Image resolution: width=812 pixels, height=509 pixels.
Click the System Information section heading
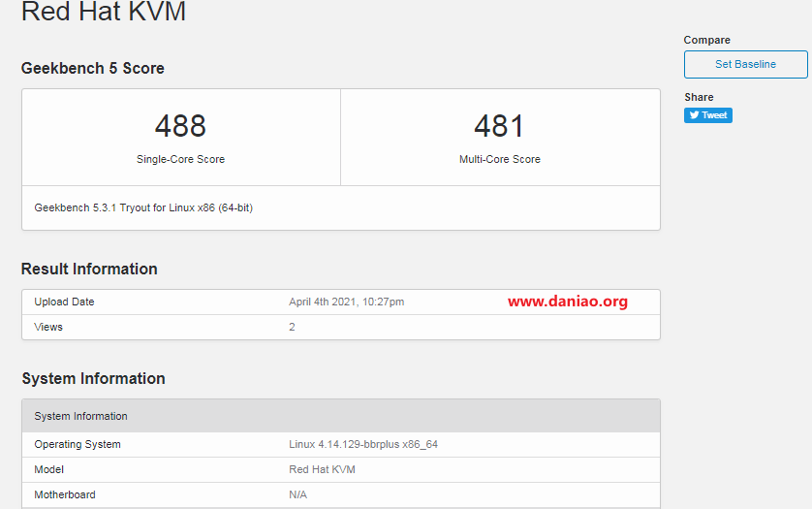94,378
